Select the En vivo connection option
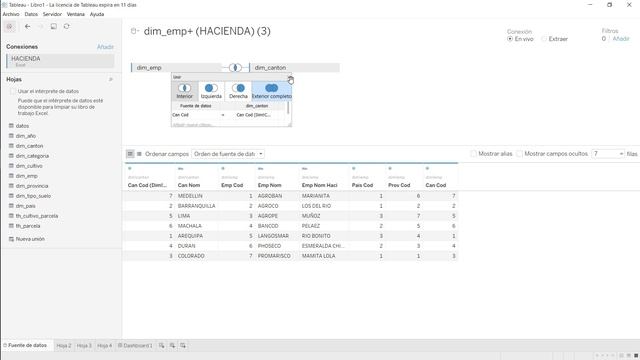The width and height of the screenshot is (640, 360). pyautogui.click(x=510, y=39)
